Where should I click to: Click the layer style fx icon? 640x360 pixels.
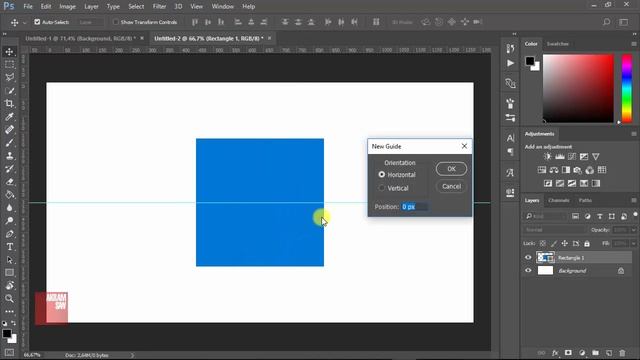point(555,353)
